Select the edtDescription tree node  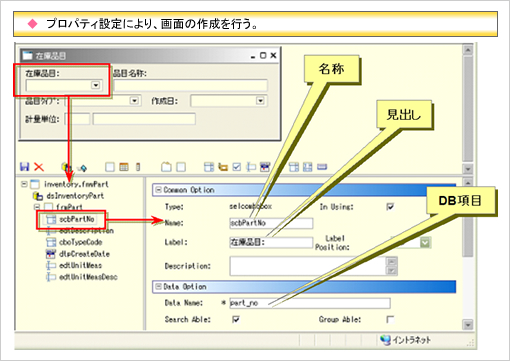86,231
